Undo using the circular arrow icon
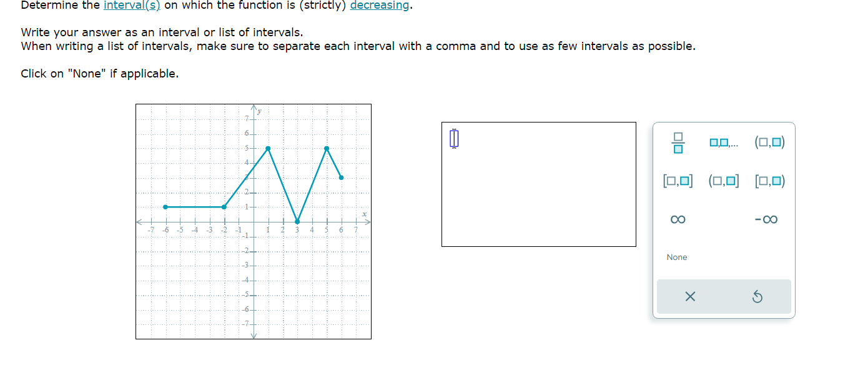This screenshot has width=868, height=370. [x=758, y=297]
